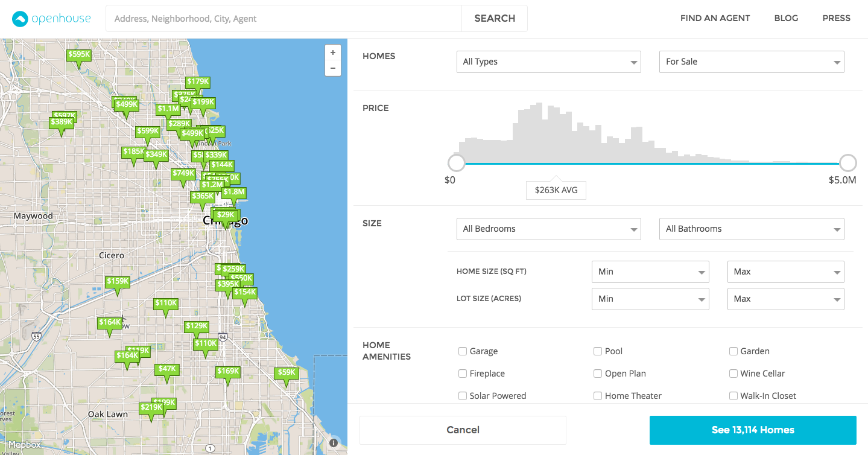Screen dimensions: 868x455
Task: Select the $349K map marker
Action: pos(156,154)
